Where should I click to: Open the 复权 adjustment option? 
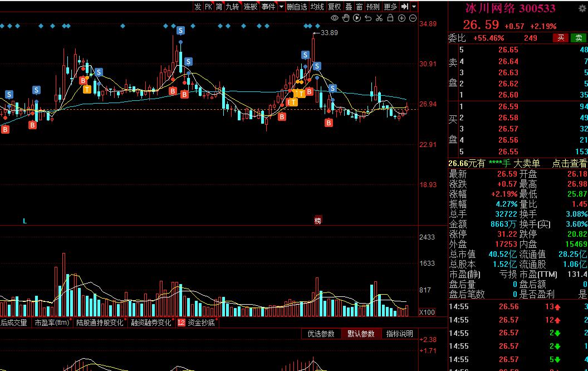[x=335, y=7]
